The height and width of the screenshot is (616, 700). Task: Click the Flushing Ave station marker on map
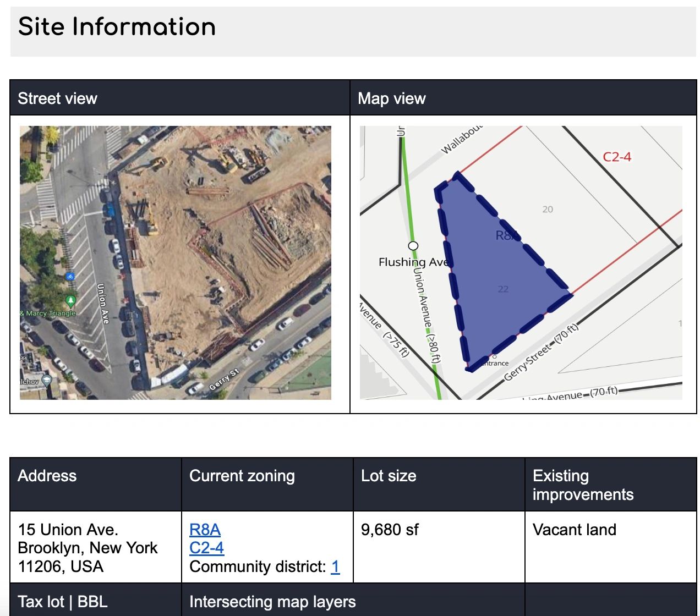coord(413,246)
